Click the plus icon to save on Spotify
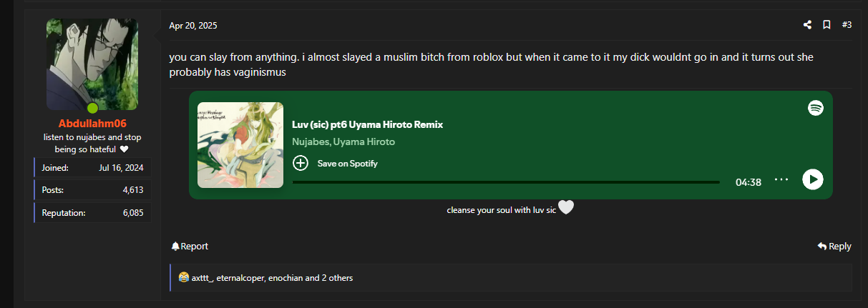The image size is (868, 308). pyautogui.click(x=301, y=163)
